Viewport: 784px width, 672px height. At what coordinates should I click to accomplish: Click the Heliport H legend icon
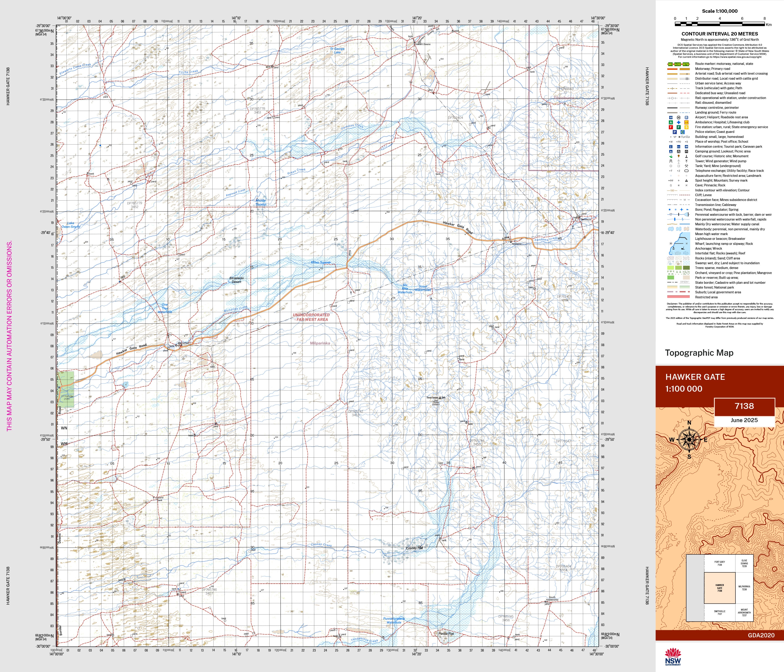click(678, 117)
